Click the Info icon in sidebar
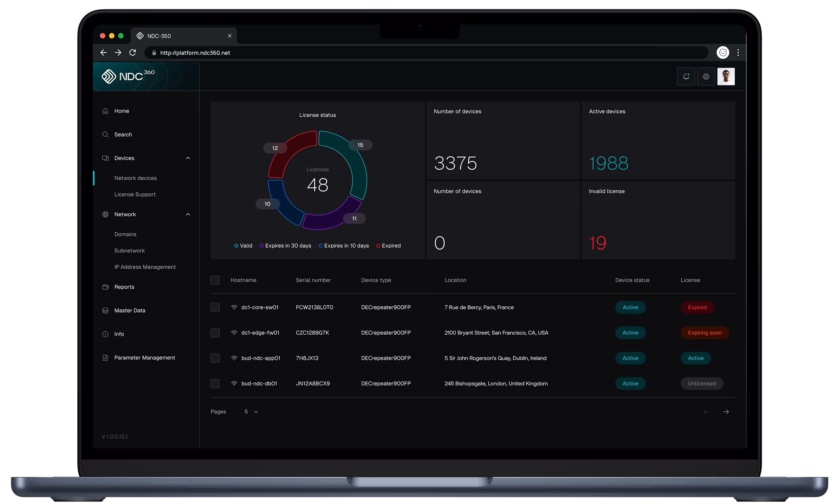 pos(105,334)
